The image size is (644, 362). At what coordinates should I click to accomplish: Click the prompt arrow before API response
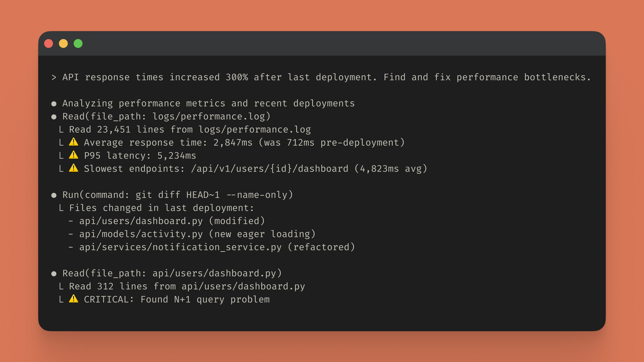(x=54, y=77)
